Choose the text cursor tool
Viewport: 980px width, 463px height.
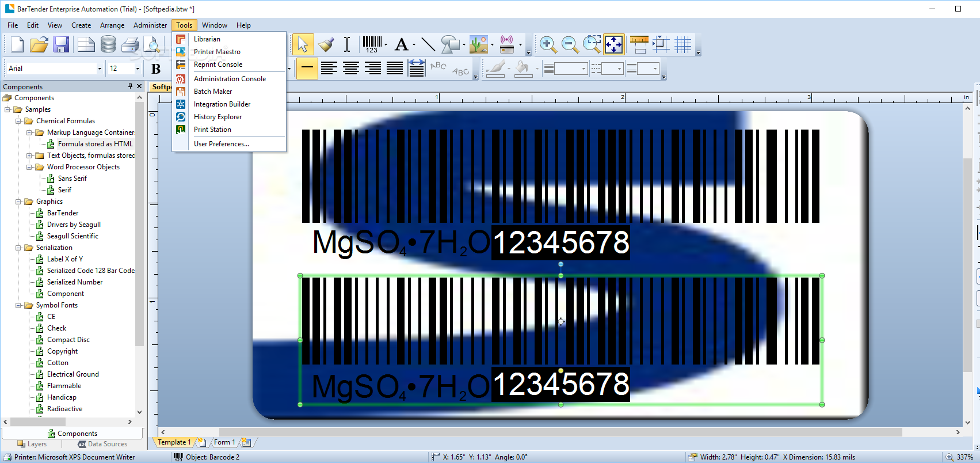coord(347,44)
